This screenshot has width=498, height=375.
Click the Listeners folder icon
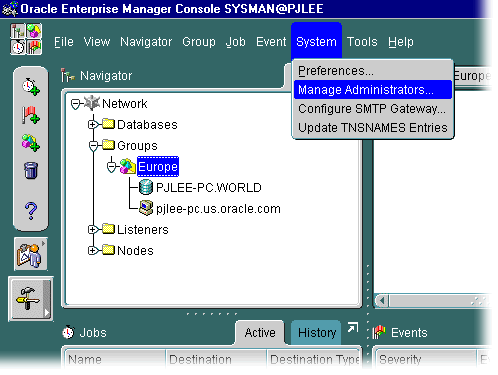(108, 229)
